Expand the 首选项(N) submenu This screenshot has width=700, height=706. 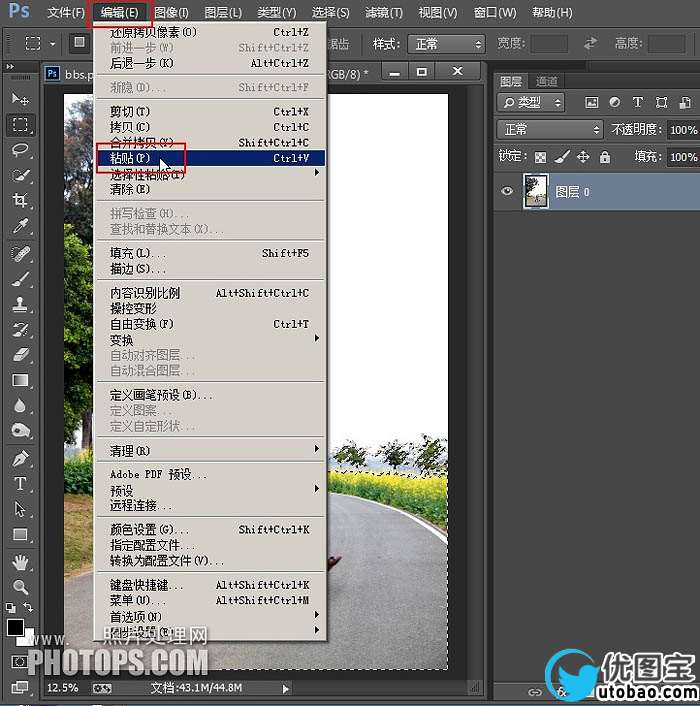(210, 616)
